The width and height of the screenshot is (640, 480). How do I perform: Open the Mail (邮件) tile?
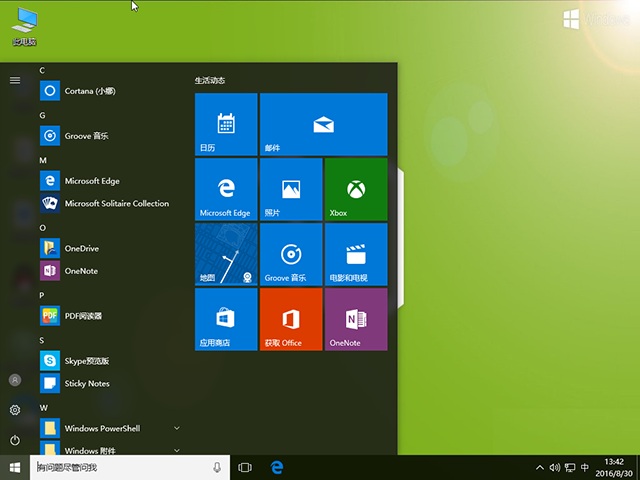(323, 124)
